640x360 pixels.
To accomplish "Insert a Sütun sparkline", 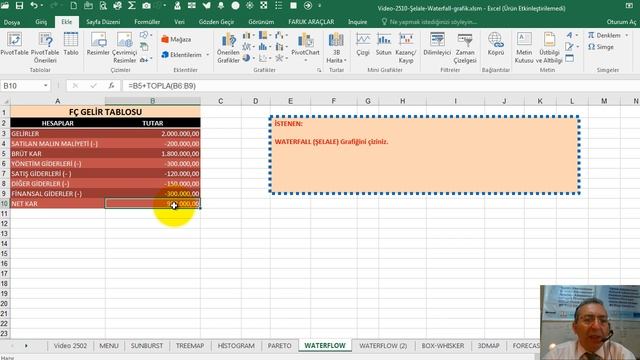I will (x=384, y=44).
